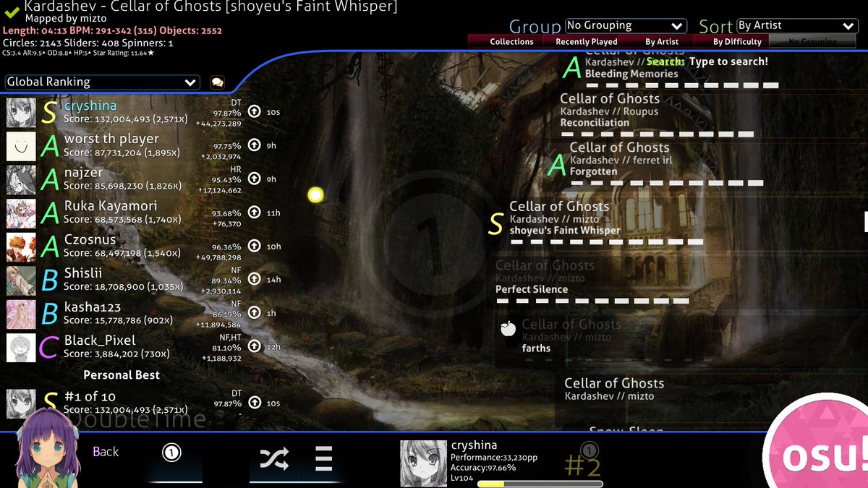The height and width of the screenshot is (488, 868).
Task: Click cryshina's avatar in the top leaderboard row
Action: tap(21, 112)
